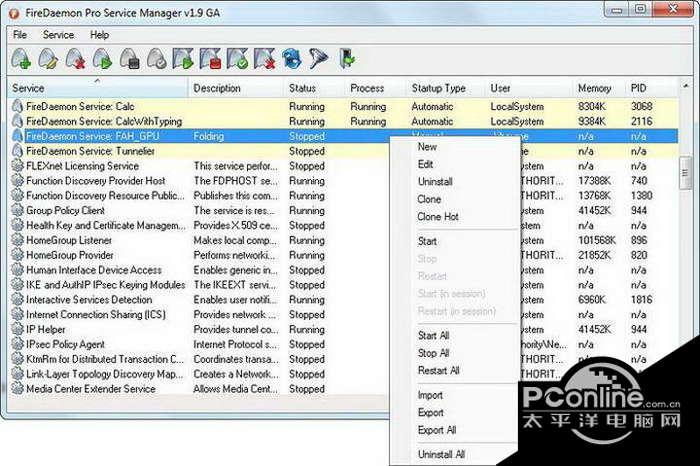Screen dimensions: 700x466
Task: Click the gear icon beside Media Center Extender Service
Action: [17, 389]
